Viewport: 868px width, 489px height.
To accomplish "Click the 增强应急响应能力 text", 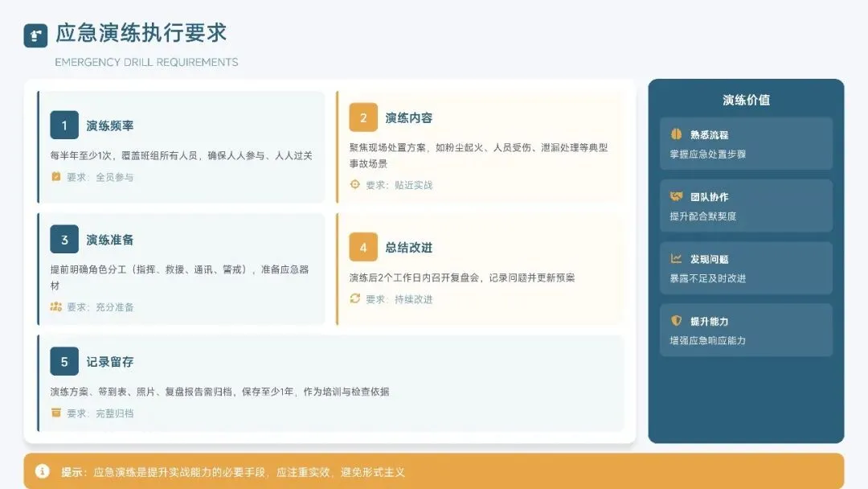I will point(708,340).
